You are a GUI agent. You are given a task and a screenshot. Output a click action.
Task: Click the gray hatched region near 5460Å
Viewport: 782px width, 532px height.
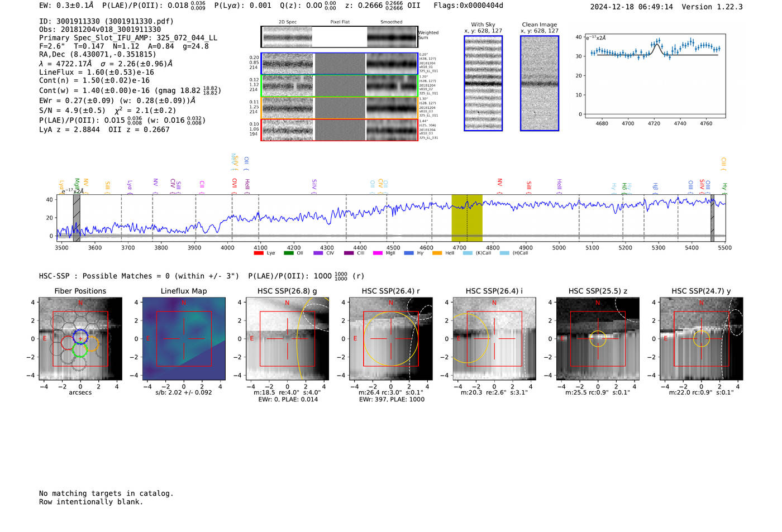click(712, 218)
